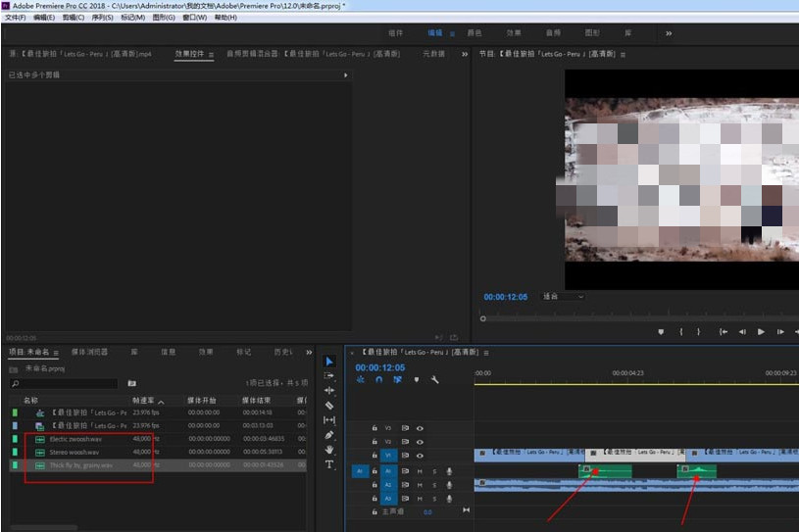Select the Selection arrow tool
The image size is (799, 532).
329,361
